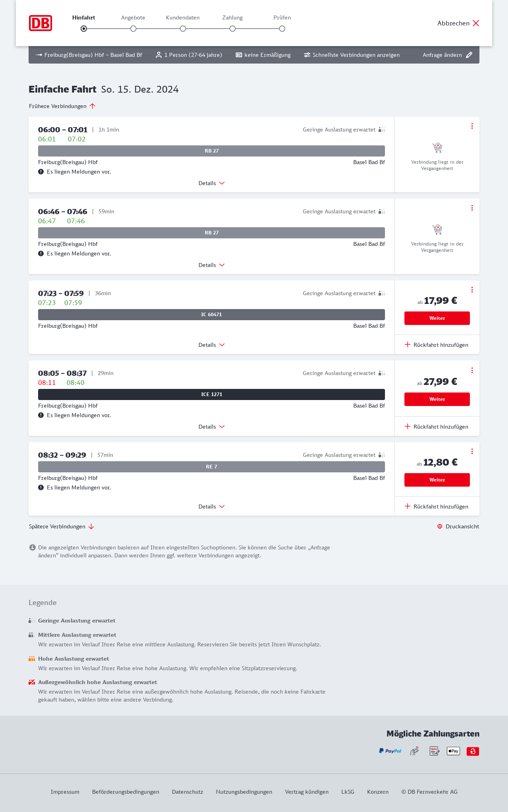Load Spätere Verbindungen
Image resolution: width=508 pixels, height=812 pixels.
(62, 526)
